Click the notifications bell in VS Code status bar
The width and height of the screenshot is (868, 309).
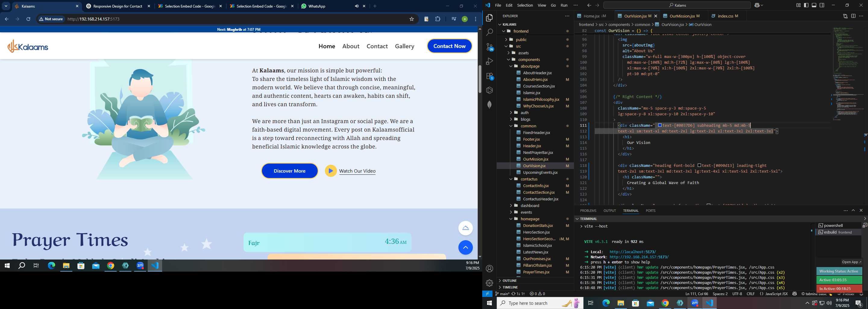(862, 294)
